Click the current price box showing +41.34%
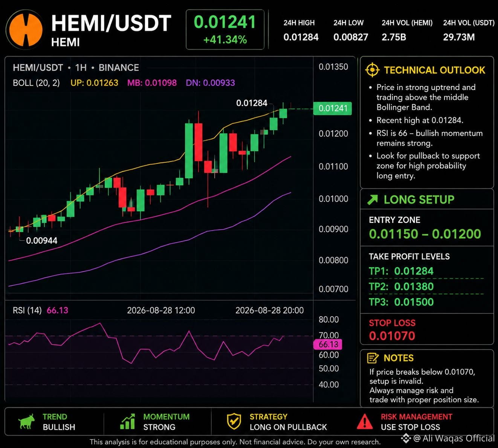The height and width of the screenshot is (448, 498). point(225,30)
